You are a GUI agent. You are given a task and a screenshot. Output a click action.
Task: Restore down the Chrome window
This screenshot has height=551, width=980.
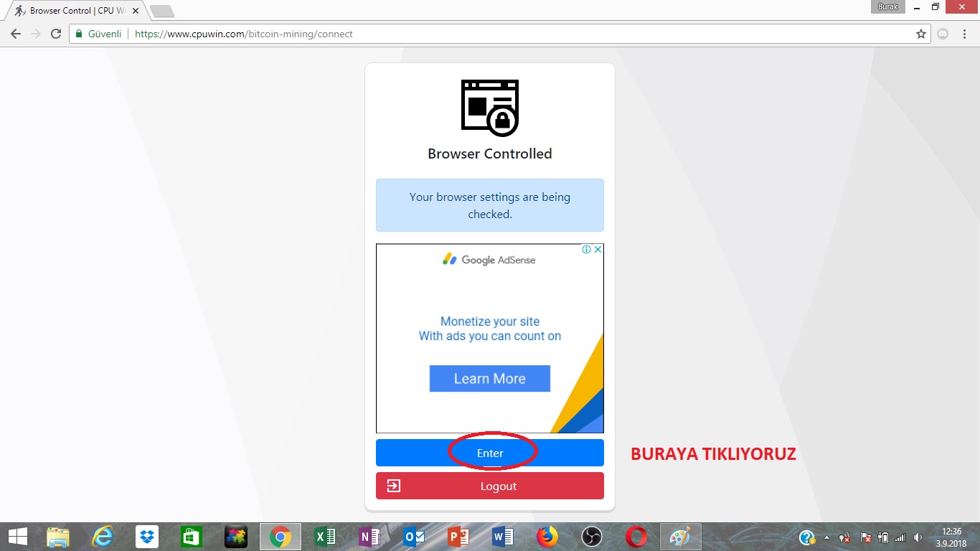click(936, 7)
